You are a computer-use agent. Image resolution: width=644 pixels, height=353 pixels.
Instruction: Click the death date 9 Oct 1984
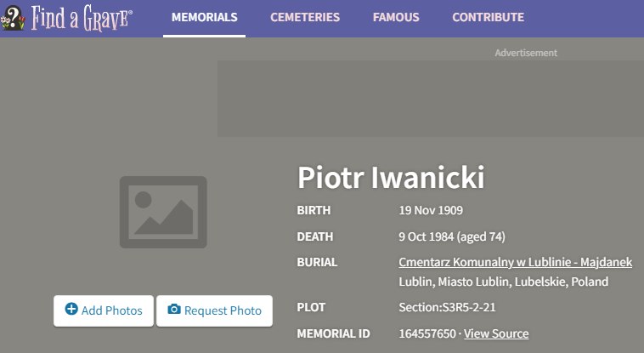point(427,236)
